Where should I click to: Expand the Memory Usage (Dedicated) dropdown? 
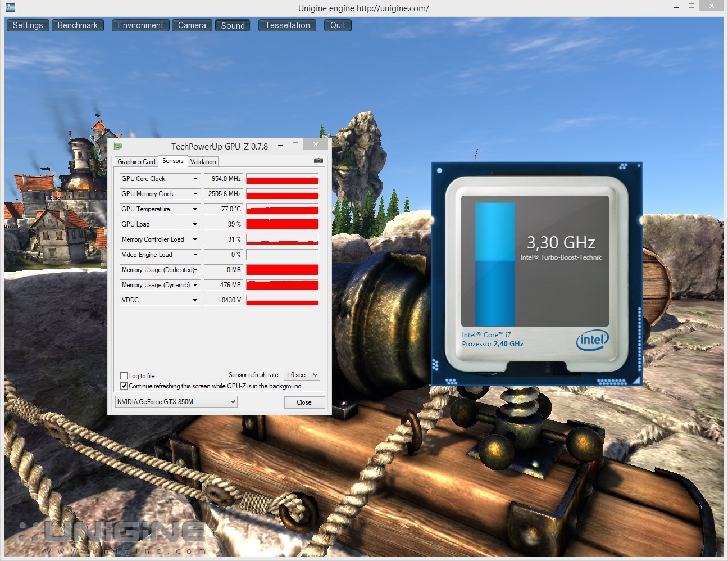[x=195, y=270]
